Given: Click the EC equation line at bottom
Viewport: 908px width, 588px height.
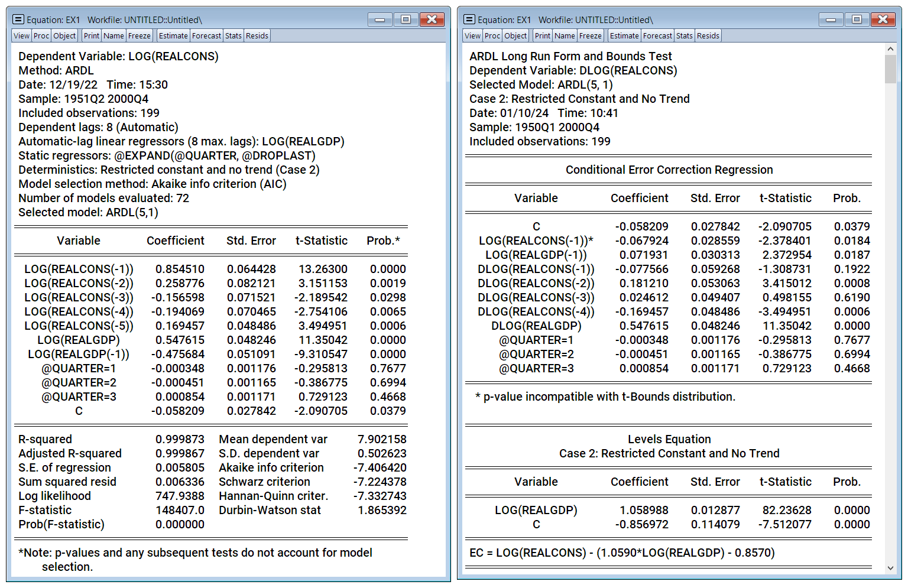Looking at the screenshot, I should tap(622, 553).
